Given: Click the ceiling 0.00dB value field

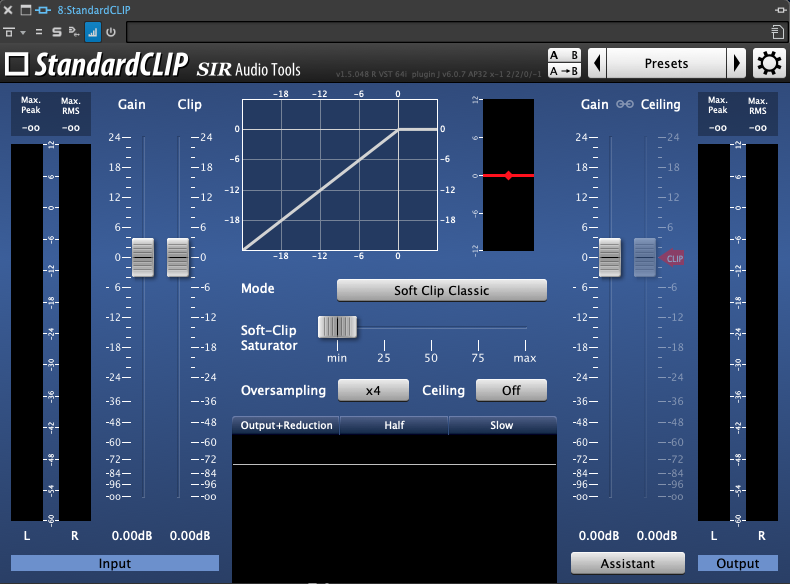Looking at the screenshot, I should click(657, 536).
